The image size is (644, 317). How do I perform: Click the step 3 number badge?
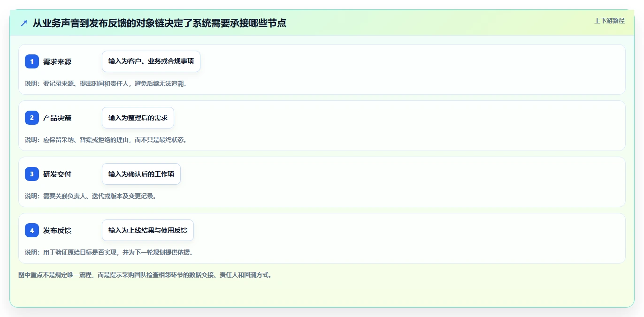[32, 174]
